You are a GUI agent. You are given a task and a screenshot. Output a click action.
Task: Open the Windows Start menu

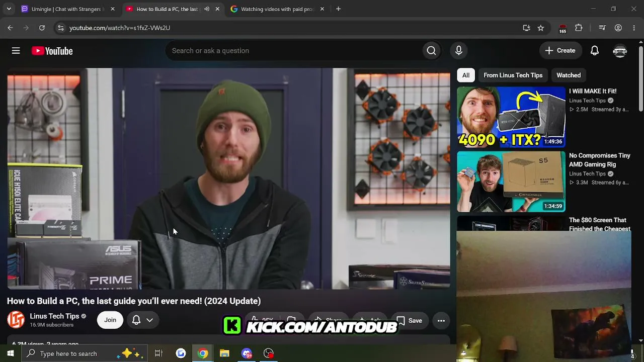tap(11, 353)
